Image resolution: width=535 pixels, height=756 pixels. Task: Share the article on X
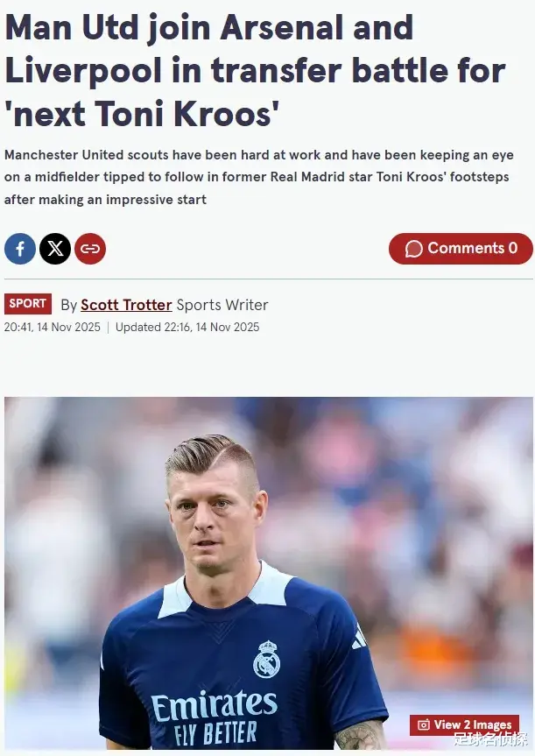point(55,249)
